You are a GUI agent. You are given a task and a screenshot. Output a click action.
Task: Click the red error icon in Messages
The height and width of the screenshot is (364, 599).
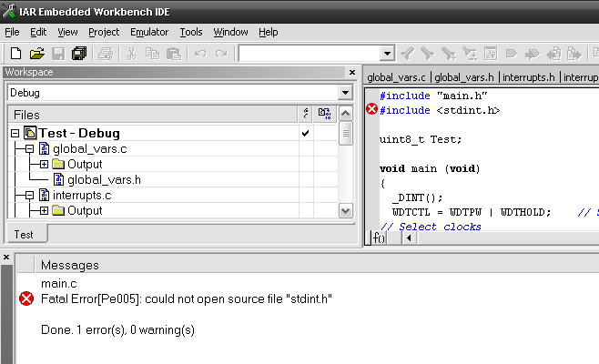coord(26,298)
